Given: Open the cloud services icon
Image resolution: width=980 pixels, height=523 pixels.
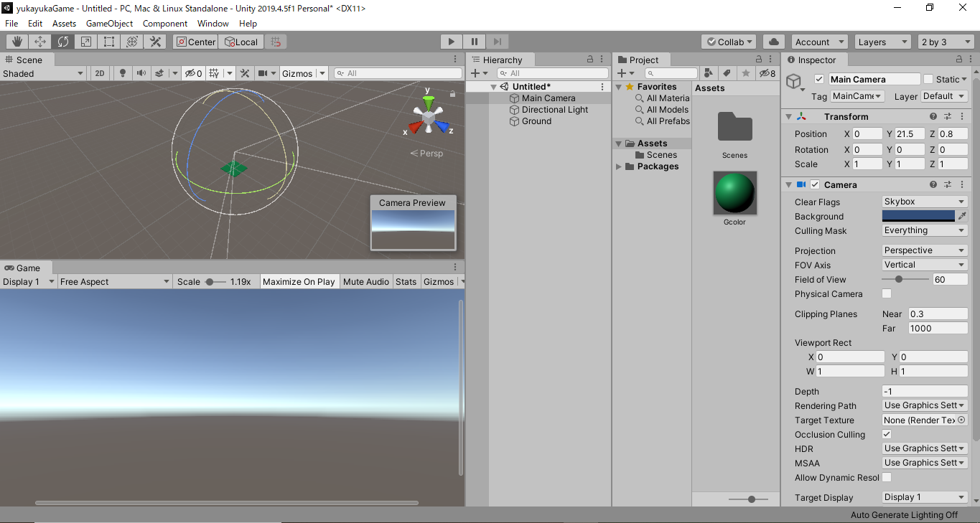Looking at the screenshot, I should [774, 42].
